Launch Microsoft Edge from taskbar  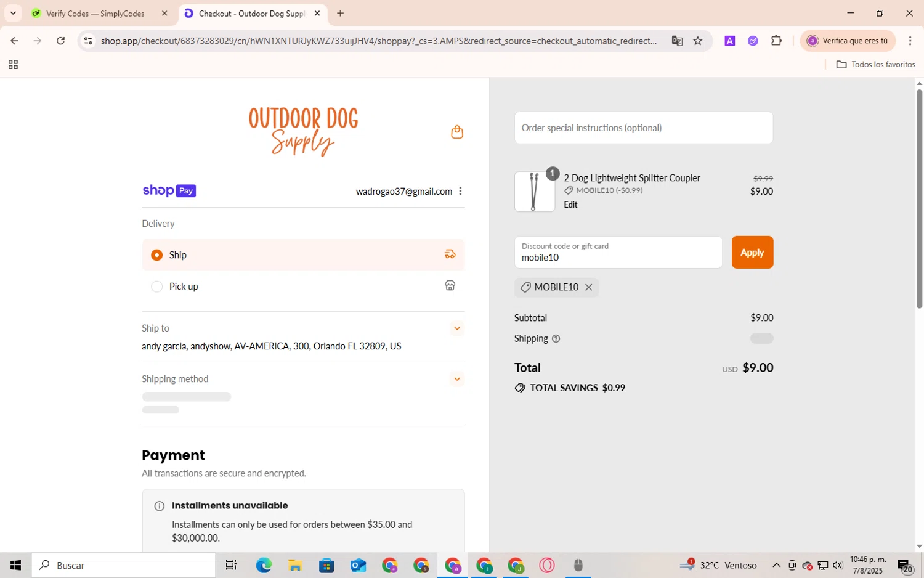point(264,565)
